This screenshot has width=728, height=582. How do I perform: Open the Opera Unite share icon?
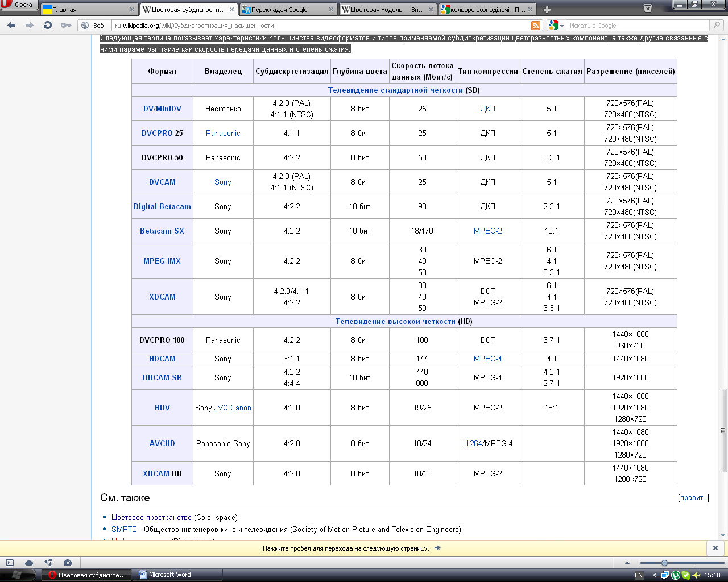pyautogui.click(x=48, y=563)
